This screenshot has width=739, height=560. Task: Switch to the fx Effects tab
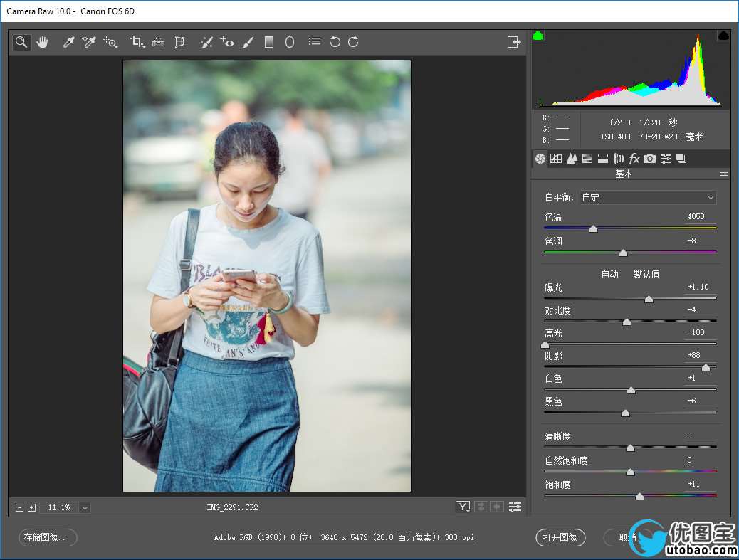[634, 159]
